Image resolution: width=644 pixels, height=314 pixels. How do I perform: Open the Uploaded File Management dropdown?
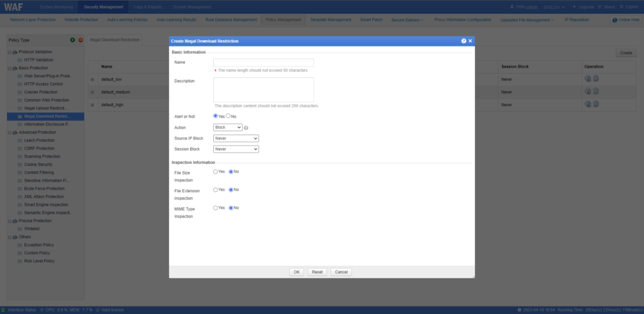coord(527,19)
